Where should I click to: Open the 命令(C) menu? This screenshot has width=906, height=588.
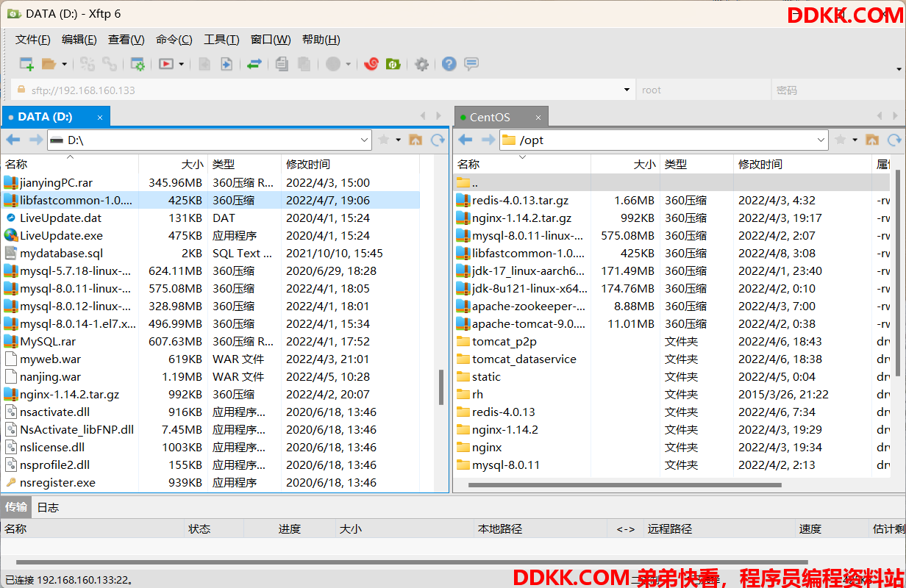(x=174, y=40)
